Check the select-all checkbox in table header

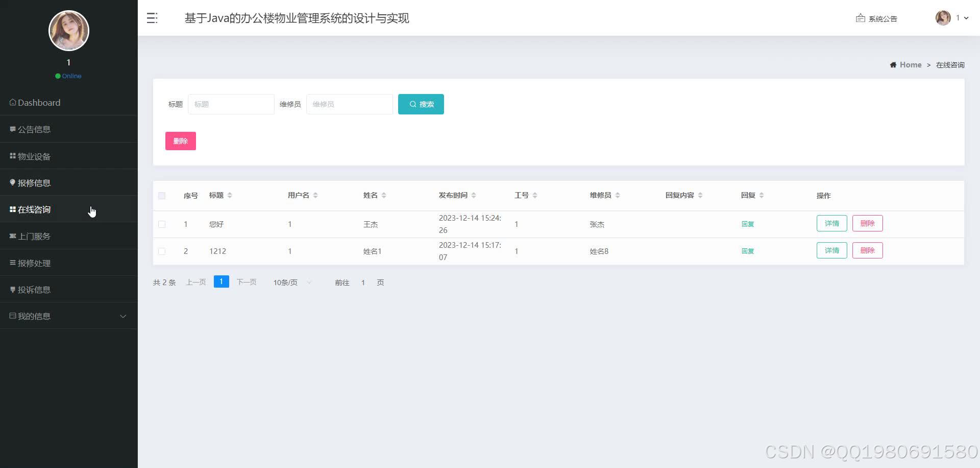click(162, 195)
